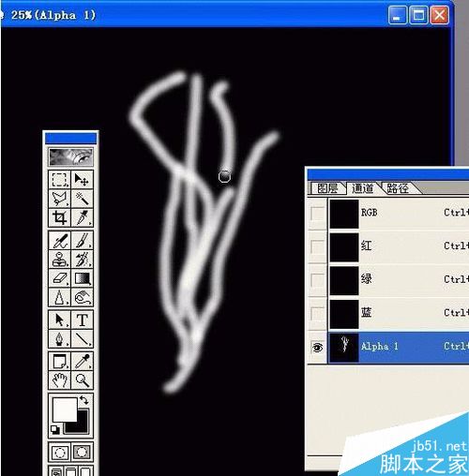Show the RGB channel visibility box
469x476 pixels.
tap(317, 214)
